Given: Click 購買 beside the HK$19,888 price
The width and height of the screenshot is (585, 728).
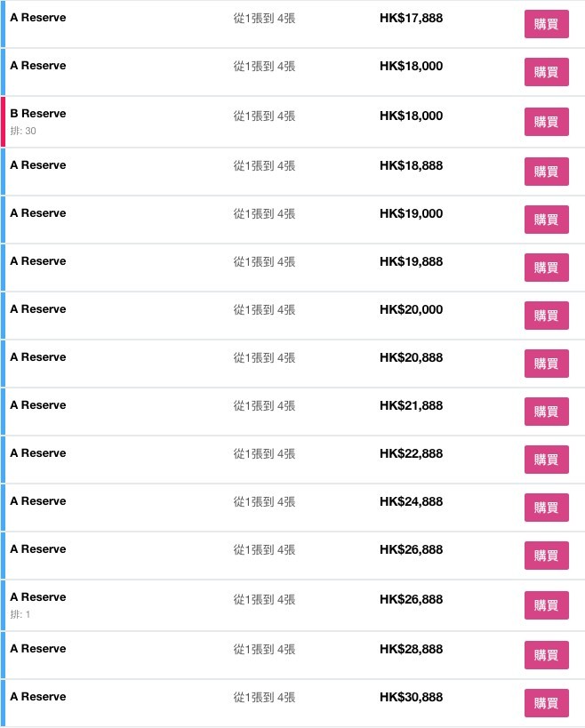Looking at the screenshot, I should pyautogui.click(x=546, y=268).
